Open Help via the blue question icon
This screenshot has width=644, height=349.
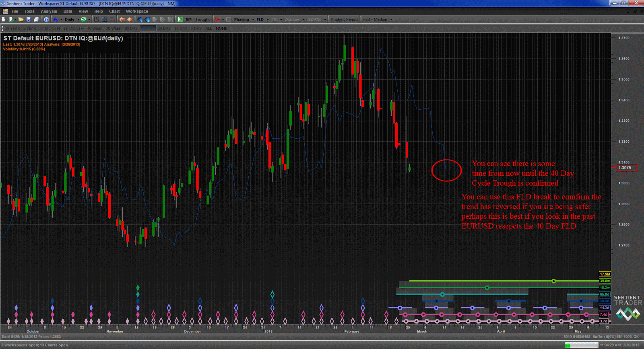pos(46,19)
